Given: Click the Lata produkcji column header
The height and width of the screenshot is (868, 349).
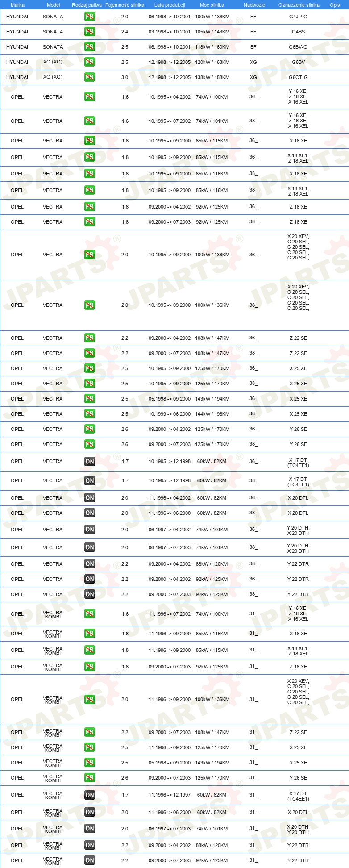Looking at the screenshot, I should pyautogui.click(x=170, y=5).
